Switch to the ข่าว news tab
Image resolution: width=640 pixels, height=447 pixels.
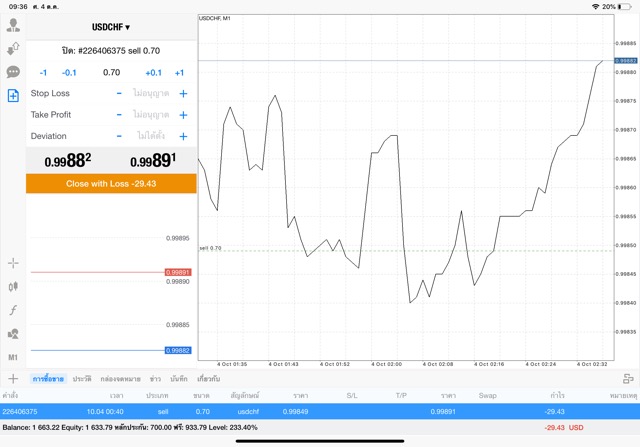coord(155,379)
